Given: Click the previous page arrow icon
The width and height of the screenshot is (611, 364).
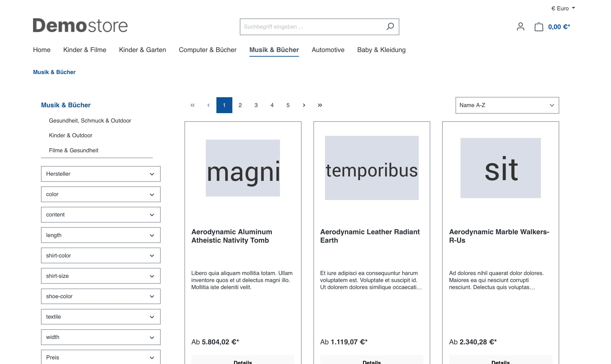Looking at the screenshot, I should coord(208,105).
